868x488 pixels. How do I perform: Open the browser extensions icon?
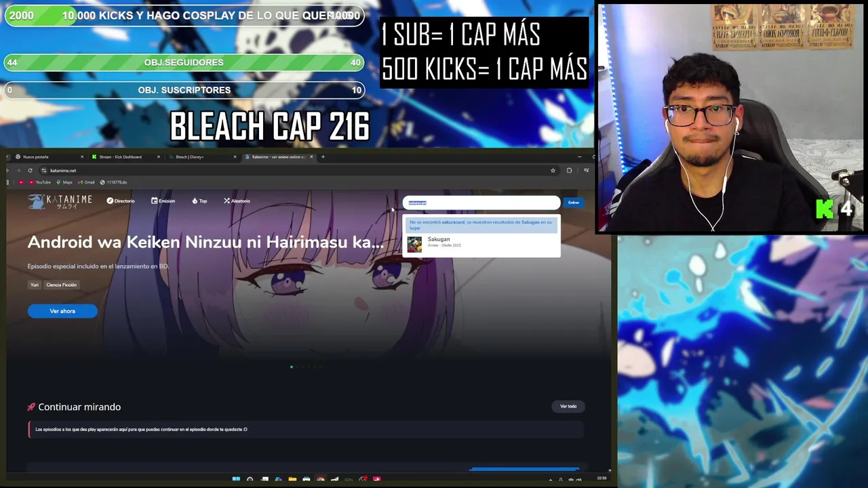pyautogui.click(x=569, y=170)
